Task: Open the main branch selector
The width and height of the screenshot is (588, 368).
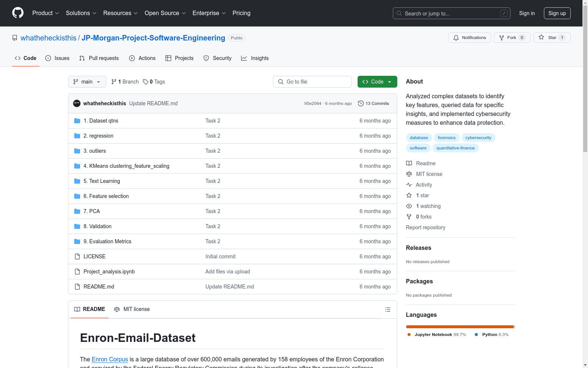Action: (87, 82)
